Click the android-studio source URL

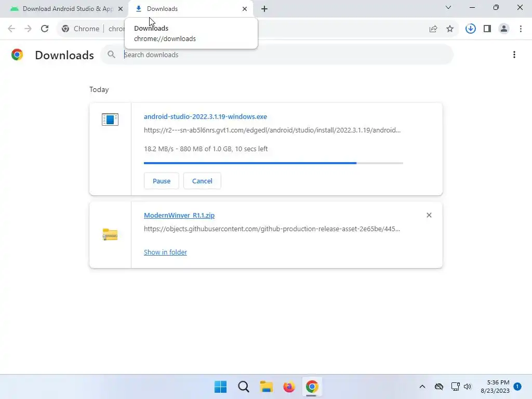point(272,130)
